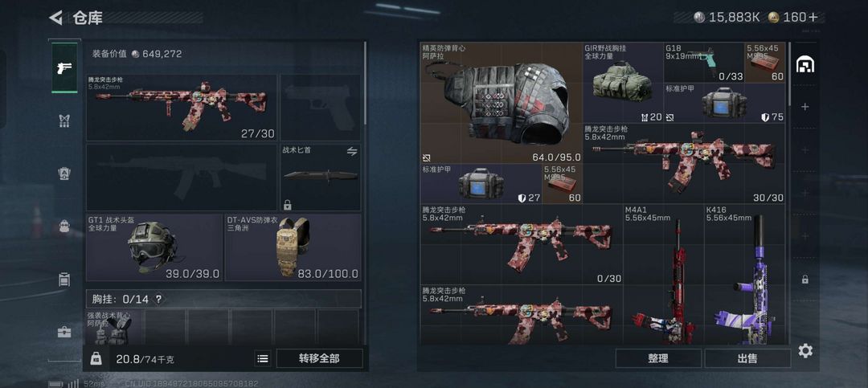Select the weapons pistol tab in left sidebar
868x388 pixels.
(65, 67)
